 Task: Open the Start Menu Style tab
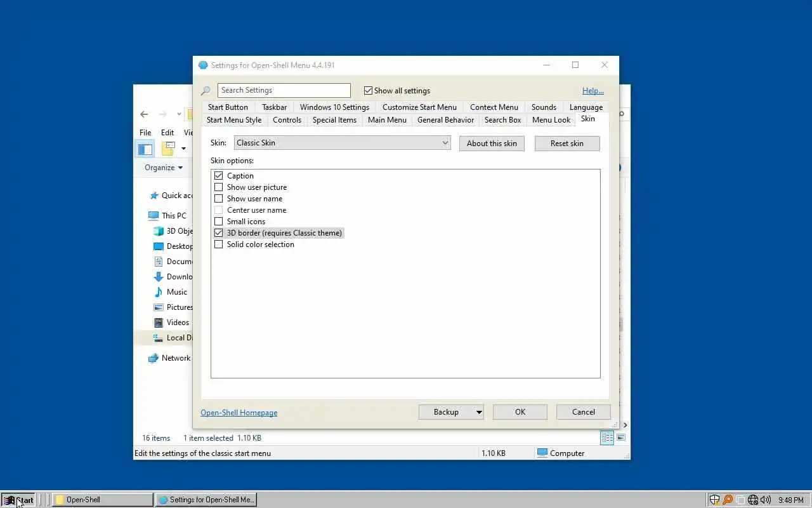pos(234,120)
